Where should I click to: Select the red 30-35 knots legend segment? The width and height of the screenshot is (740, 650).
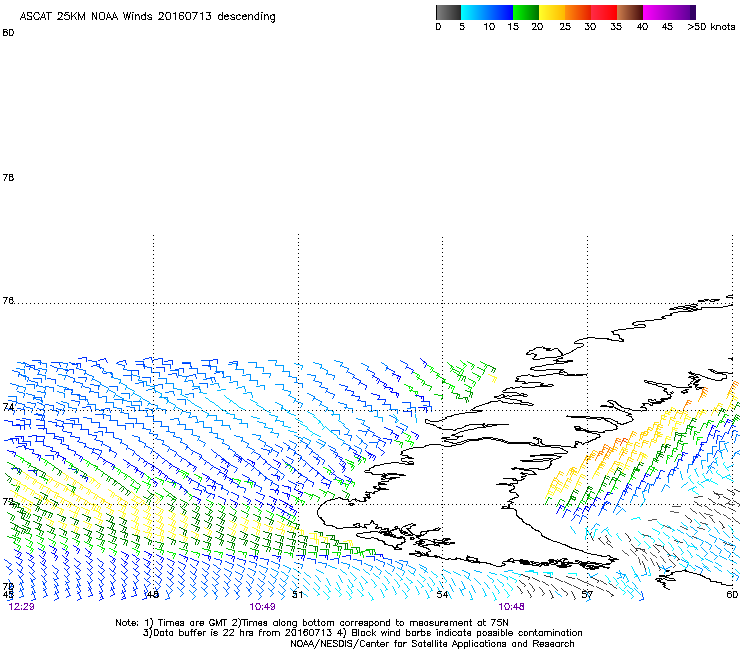pyautogui.click(x=604, y=12)
